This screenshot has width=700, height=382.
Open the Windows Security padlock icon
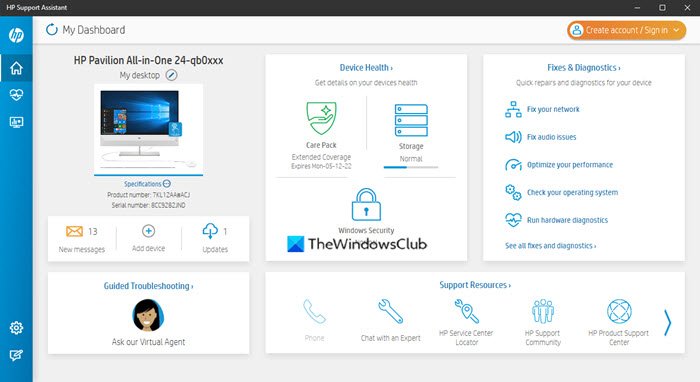[366, 204]
